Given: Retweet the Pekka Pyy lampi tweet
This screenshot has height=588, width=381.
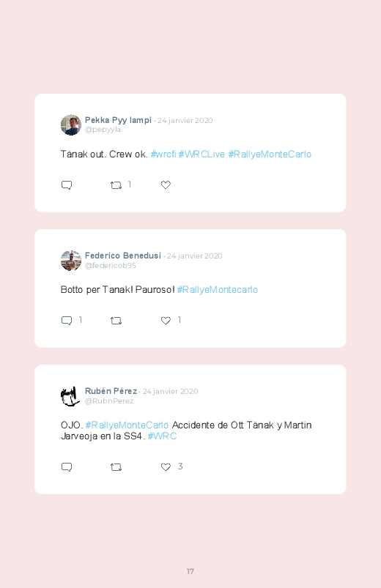Looking at the screenshot, I should pos(116,185).
